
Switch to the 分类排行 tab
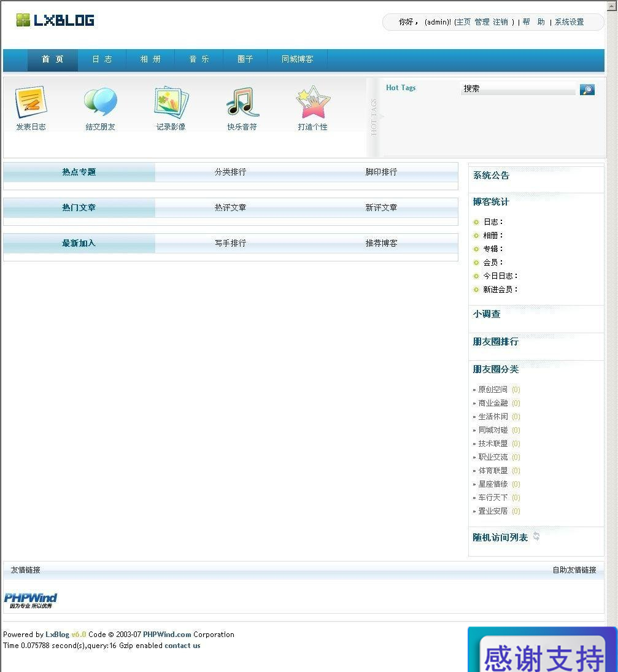click(231, 172)
